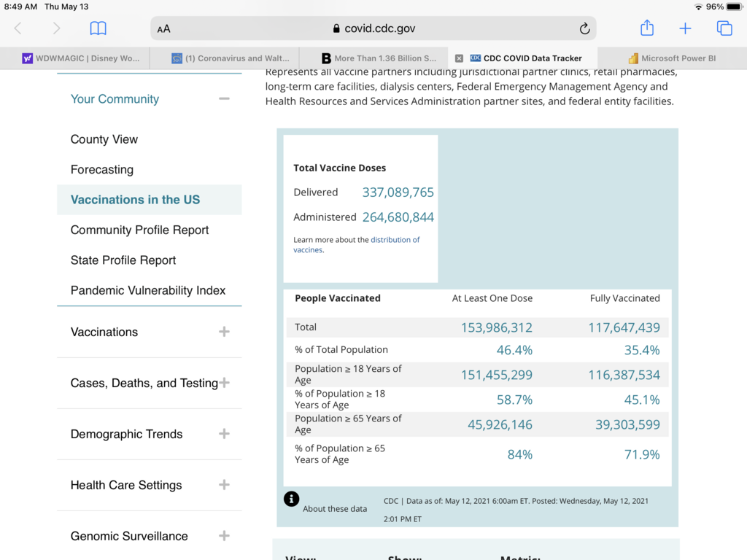Open the Share sheet icon
This screenshot has height=560, width=747.
646,28
